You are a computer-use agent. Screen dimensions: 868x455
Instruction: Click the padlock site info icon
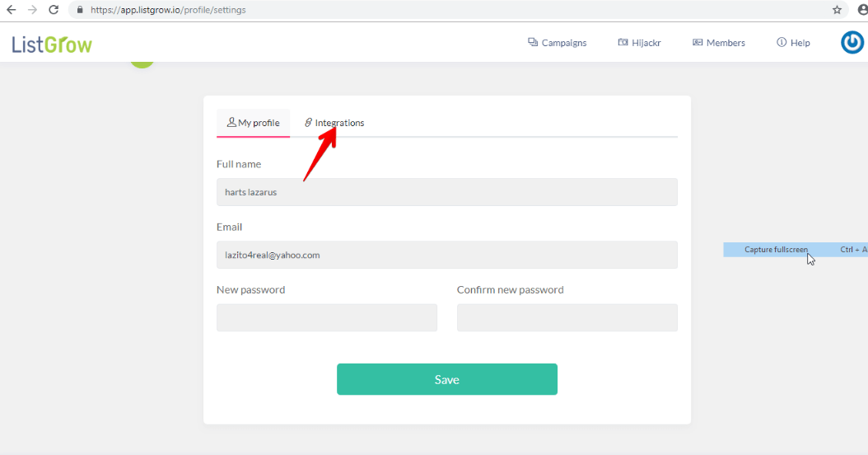pyautogui.click(x=80, y=10)
